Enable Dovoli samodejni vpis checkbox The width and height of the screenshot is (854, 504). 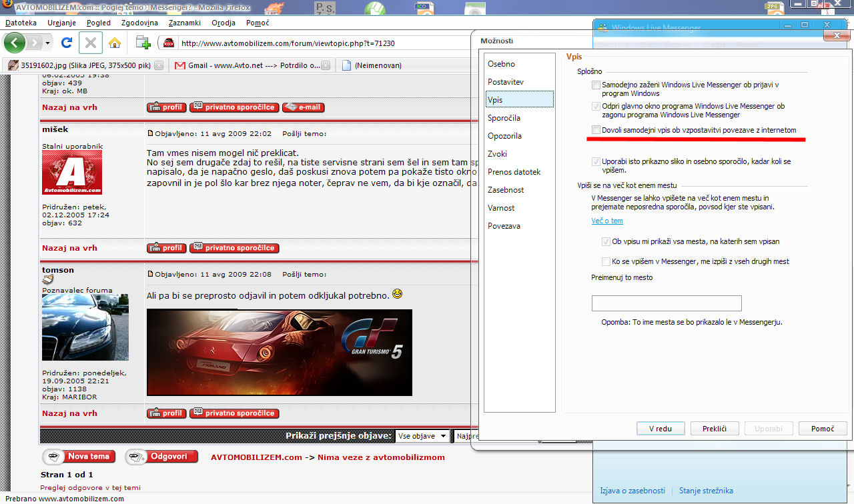pyautogui.click(x=596, y=130)
